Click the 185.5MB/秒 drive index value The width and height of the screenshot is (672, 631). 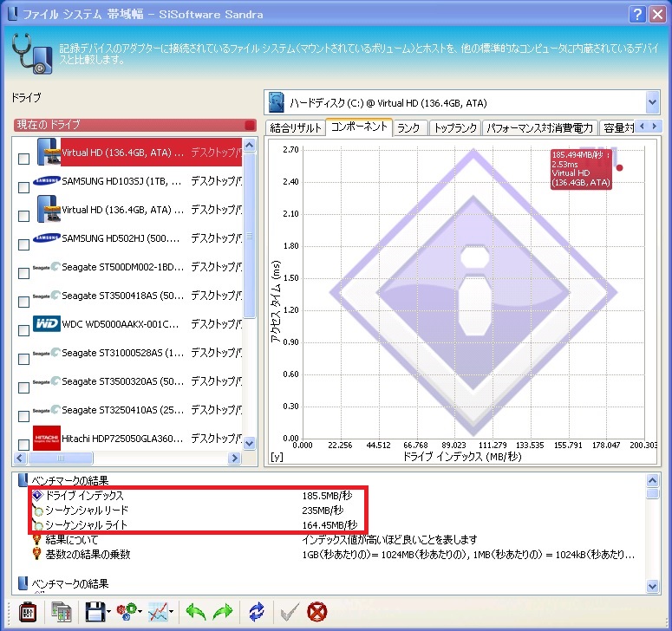point(327,496)
